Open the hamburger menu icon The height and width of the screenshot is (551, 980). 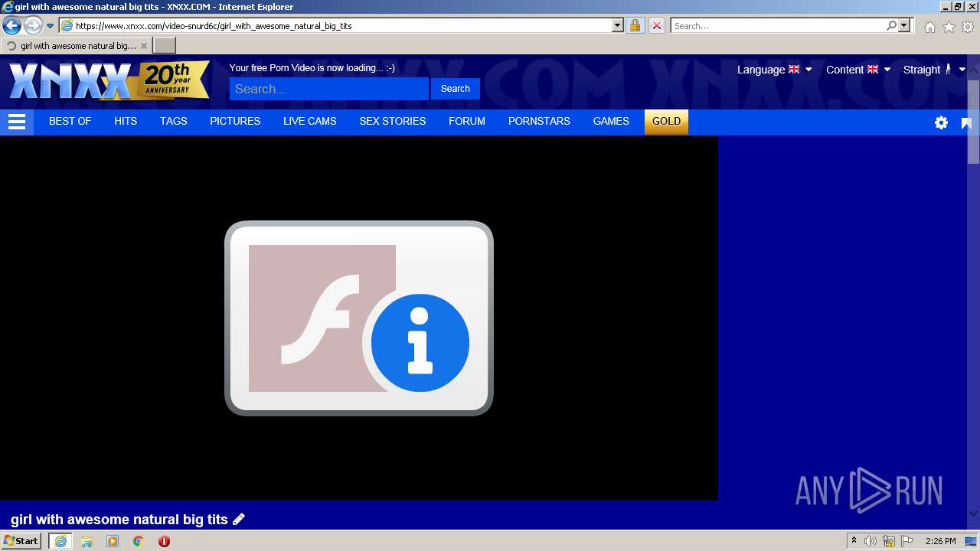(17, 122)
